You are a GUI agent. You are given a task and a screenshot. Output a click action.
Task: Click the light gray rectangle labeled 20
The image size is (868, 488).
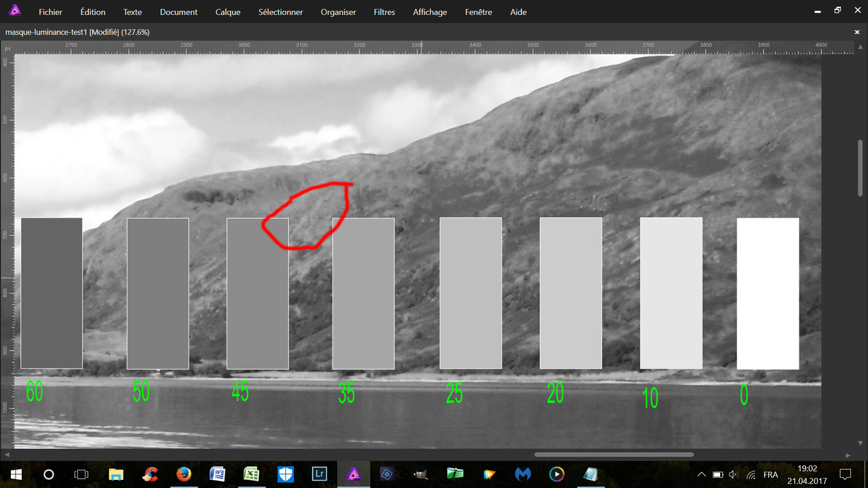coord(571,293)
